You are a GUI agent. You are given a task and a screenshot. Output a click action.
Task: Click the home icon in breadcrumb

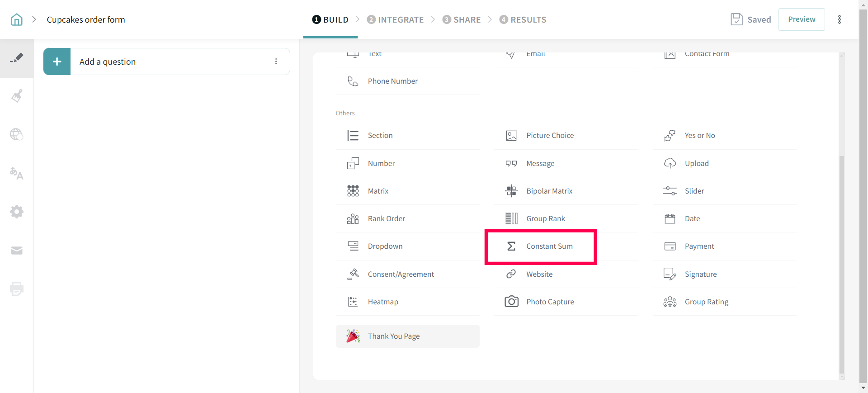click(x=17, y=19)
